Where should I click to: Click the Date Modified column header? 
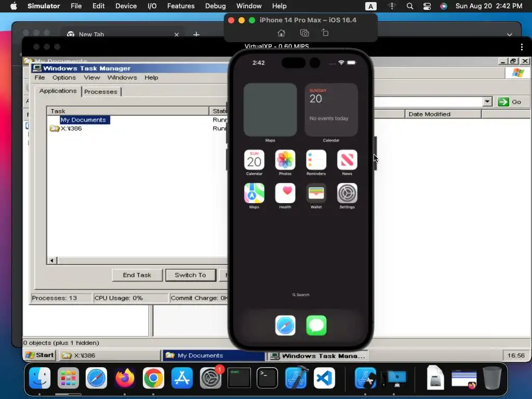[x=443, y=114]
